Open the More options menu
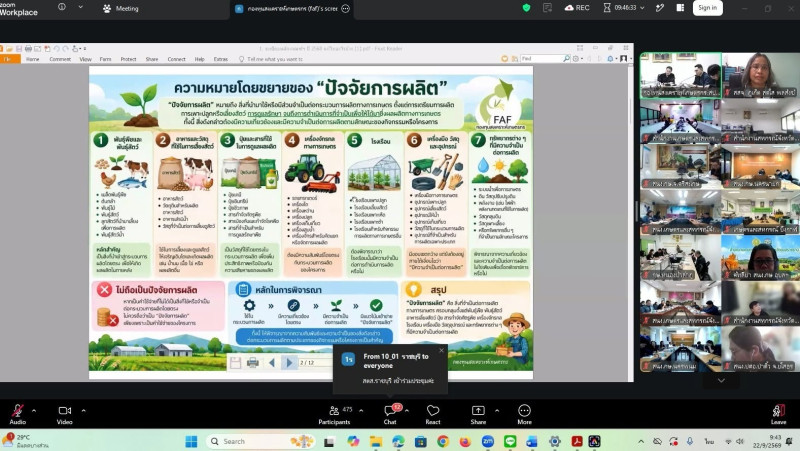This screenshot has width=800, height=451. pyautogui.click(x=524, y=414)
